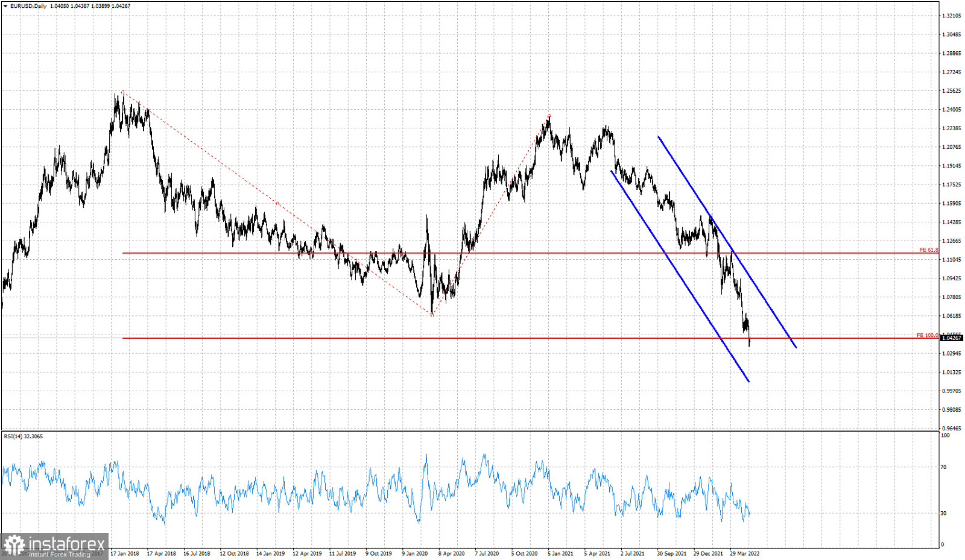Click the 1.15905 price axis label
Viewport: 965px width, 560px height.
(952, 204)
